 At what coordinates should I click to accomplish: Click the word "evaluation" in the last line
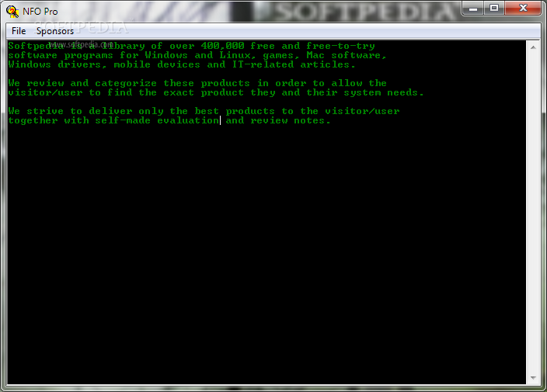[188, 120]
